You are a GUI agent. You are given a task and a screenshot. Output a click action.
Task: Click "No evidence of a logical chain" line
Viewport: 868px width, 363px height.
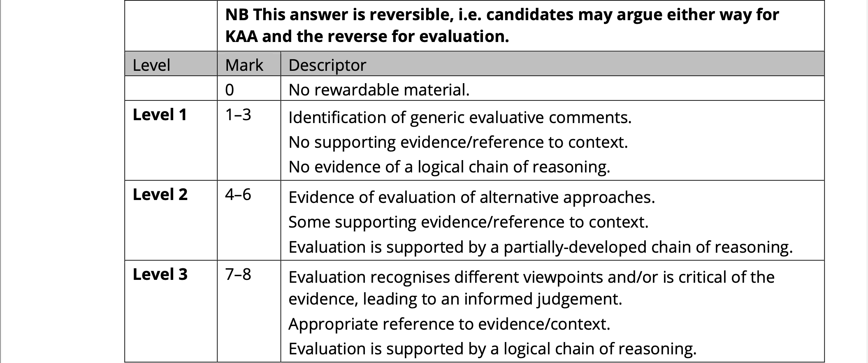pyautogui.click(x=449, y=167)
